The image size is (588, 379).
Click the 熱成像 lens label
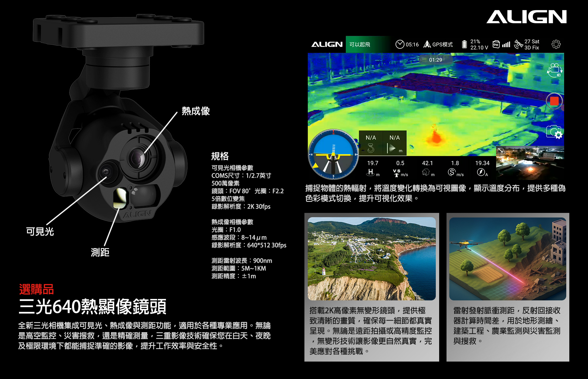(x=196, y=111)
